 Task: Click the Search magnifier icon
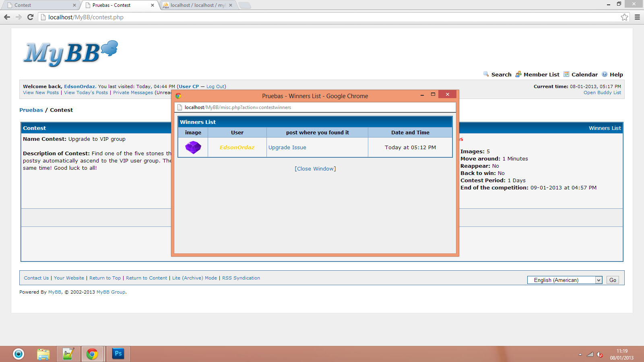tap(486, 74)
